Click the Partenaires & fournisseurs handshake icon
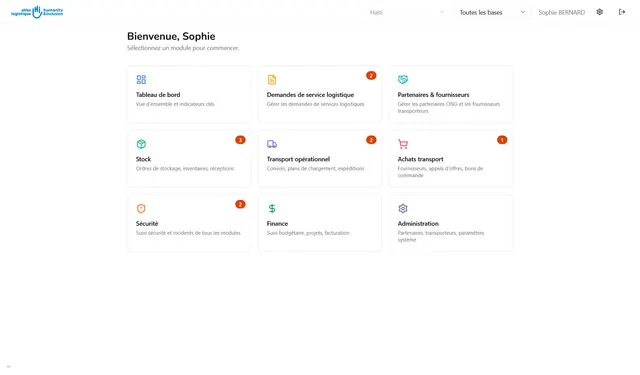This screenshot has width=640, height=375. [x=403, y=79]
